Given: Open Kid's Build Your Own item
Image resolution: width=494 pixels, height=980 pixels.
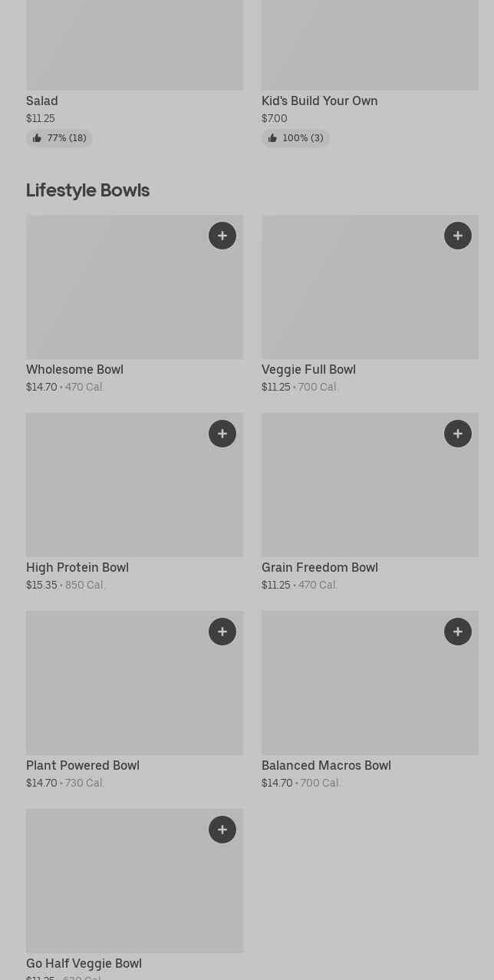Looking at the screenshot, I should click(320, 101).
